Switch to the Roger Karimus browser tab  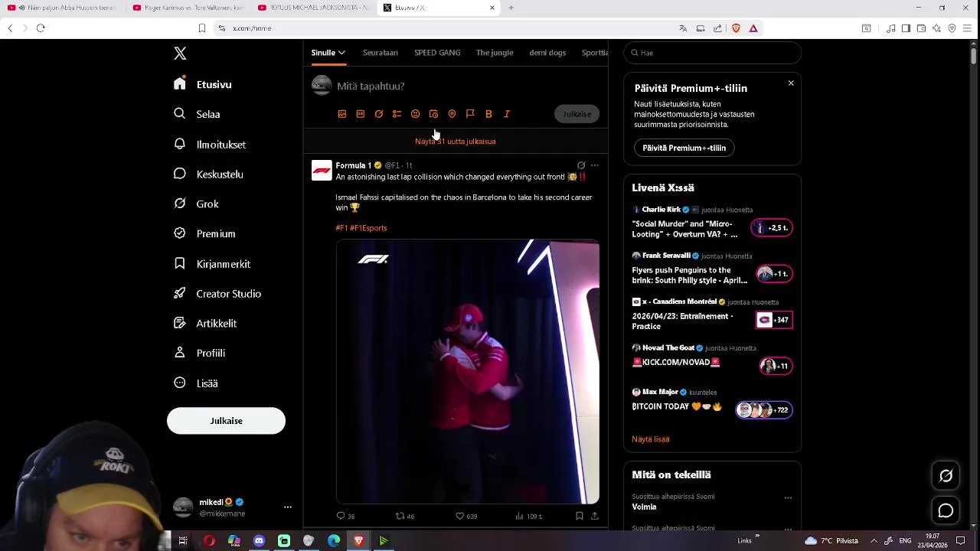(x=188, y=8)
